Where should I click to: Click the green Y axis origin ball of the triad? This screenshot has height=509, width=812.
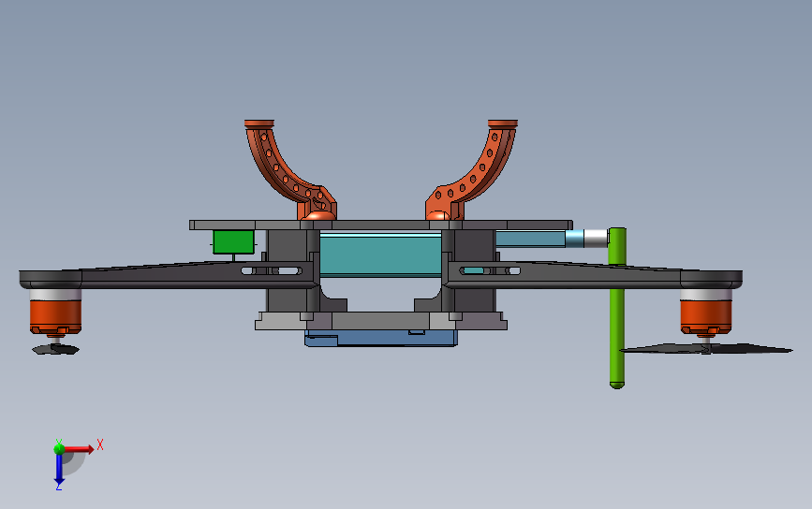coord(59,448)
